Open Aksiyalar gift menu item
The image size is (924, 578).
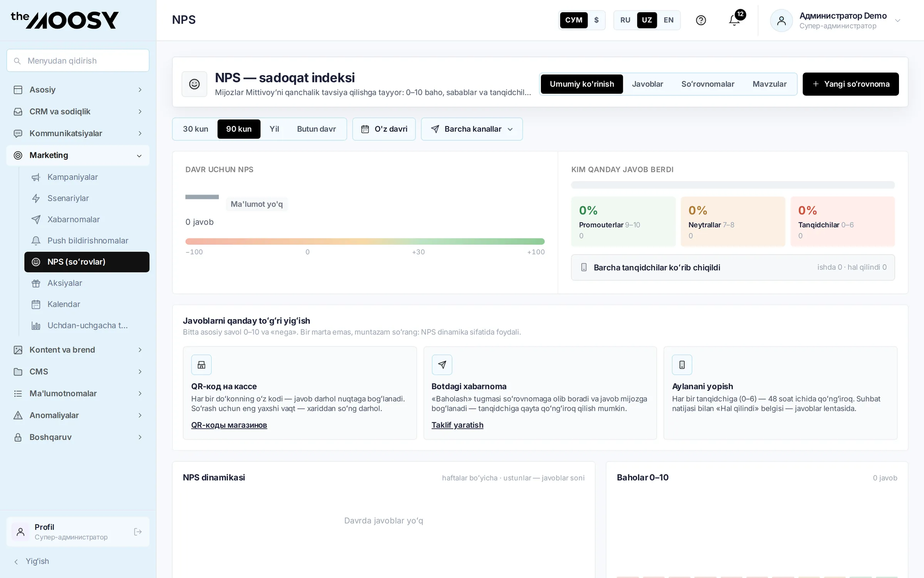[x=87, y=283]
